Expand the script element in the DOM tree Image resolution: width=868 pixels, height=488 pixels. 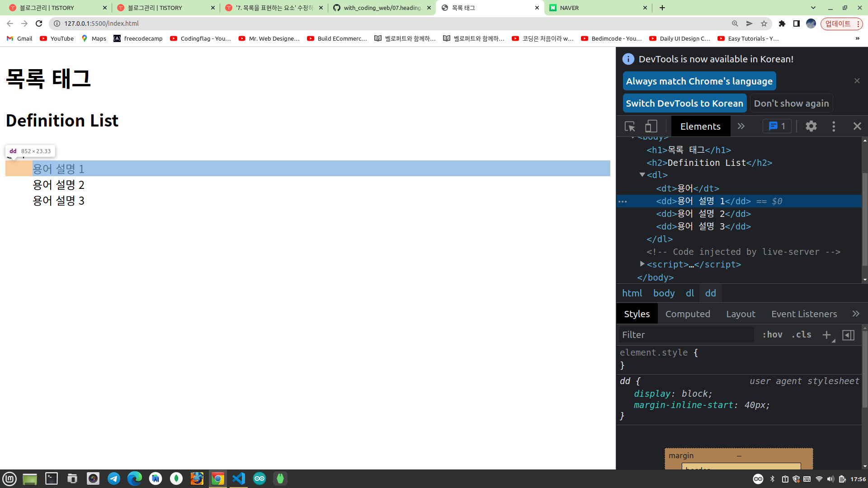(x=642, y=264)
